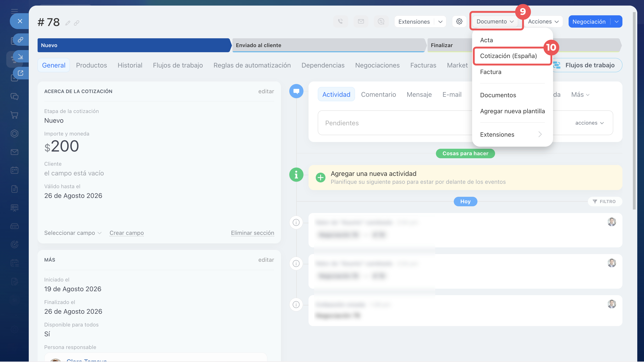The height and width of the screenshot is (362, 644).
Task: Open the Messenger chat icon in the sidebar
Action: (x=15, y=97)
